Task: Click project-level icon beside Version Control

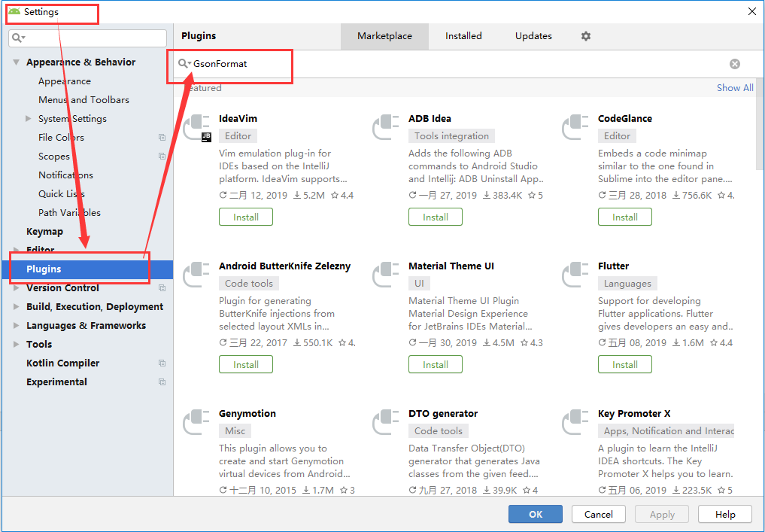Action: [162, 288]
